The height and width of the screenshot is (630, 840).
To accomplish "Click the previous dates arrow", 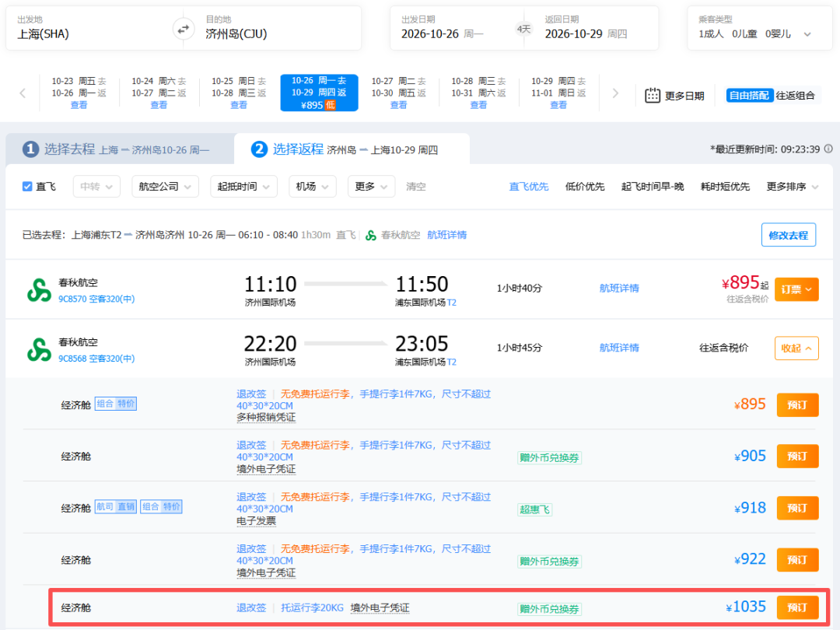I will (23, 93).
